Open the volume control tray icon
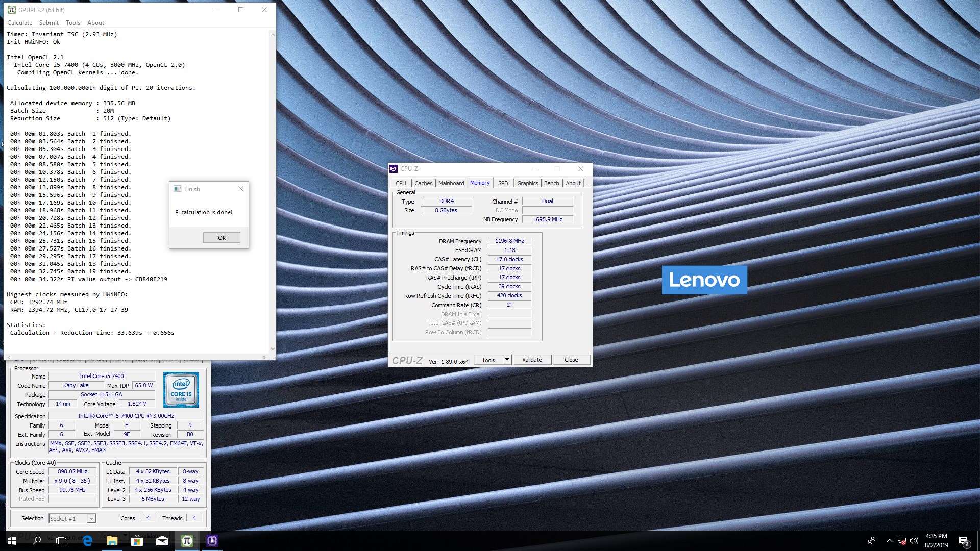This screenshot has height=551, width=980. pyautogui.click(x=914, y=541)
